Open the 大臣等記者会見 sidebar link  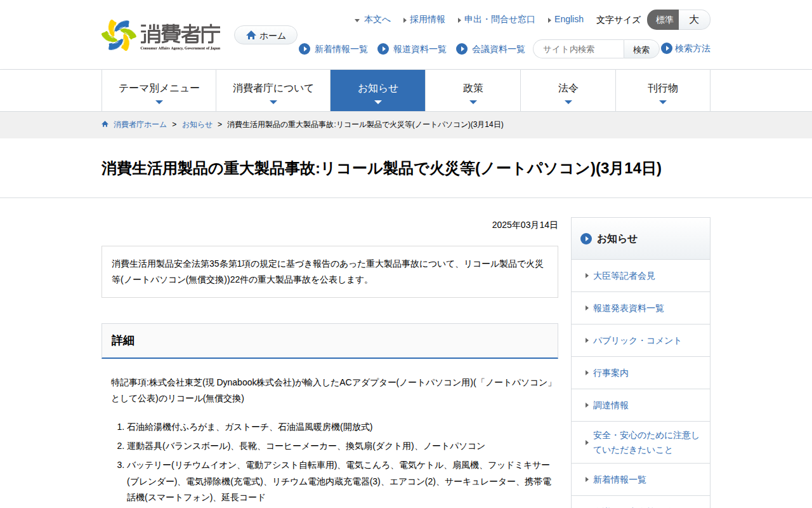[624, 276]
